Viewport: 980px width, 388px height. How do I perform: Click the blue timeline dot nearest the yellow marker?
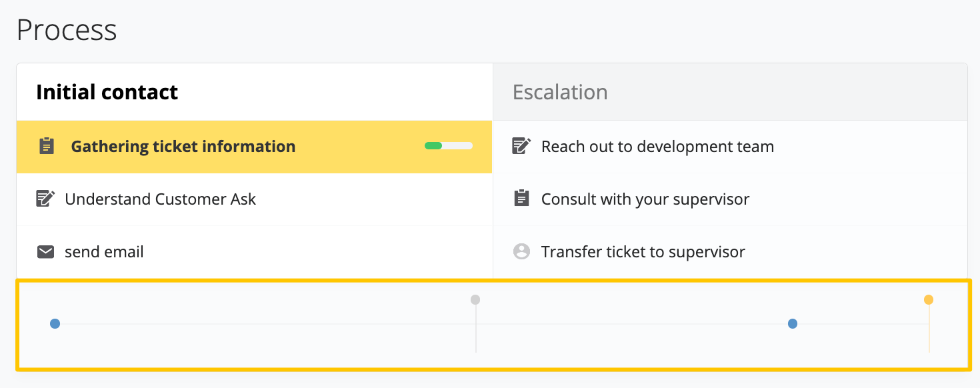coord(793,324)
